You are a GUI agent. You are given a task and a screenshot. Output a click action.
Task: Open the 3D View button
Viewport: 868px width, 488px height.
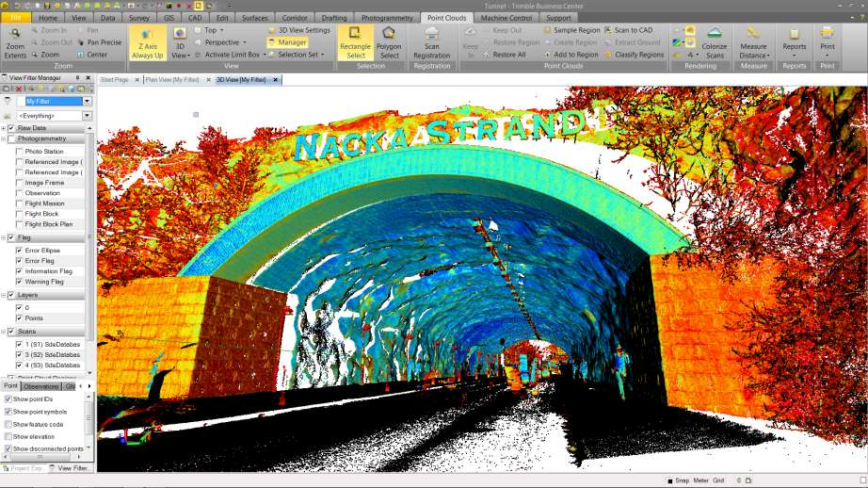click(180, 42)
